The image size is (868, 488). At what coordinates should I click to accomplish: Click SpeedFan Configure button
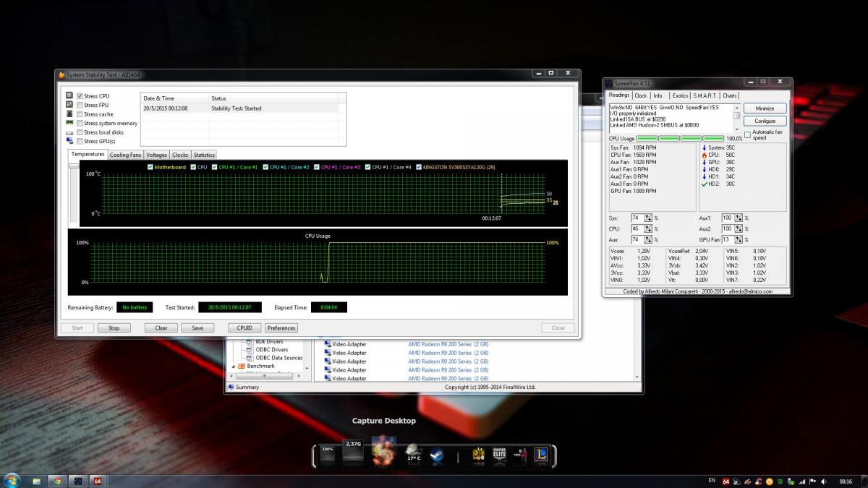tap(765, 121)
